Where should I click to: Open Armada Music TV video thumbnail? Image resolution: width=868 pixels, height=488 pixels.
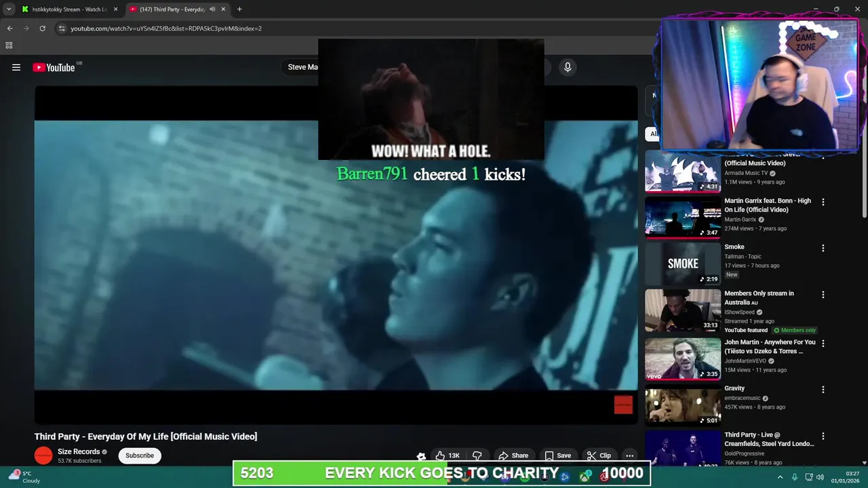[683, 172]
